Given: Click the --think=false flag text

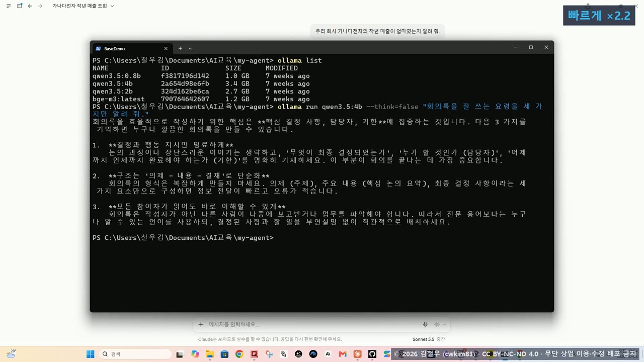Looking at the screenshot, I should [392, 107].
